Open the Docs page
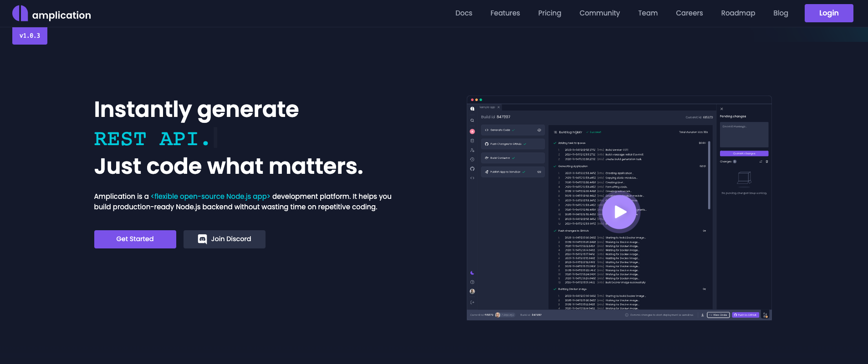Viewport: 868px width, 364px height. pos(464,13)
